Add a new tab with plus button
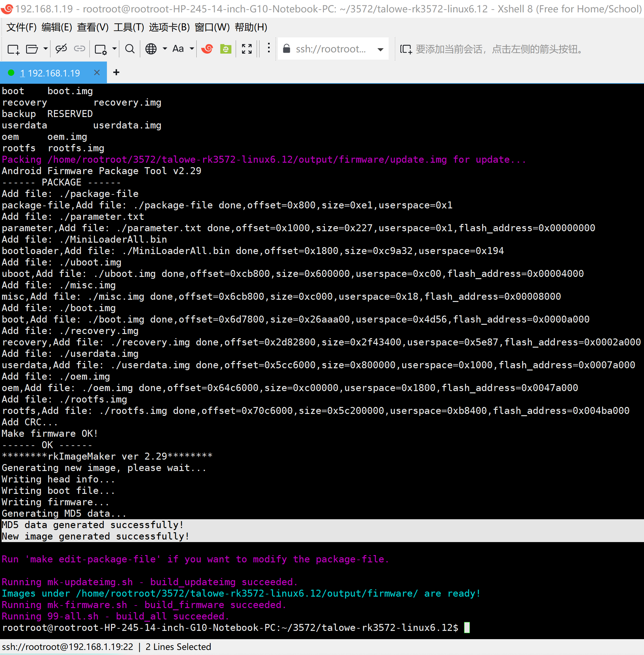This screenshot has width=644, height=655. click(x=116, y=72)
